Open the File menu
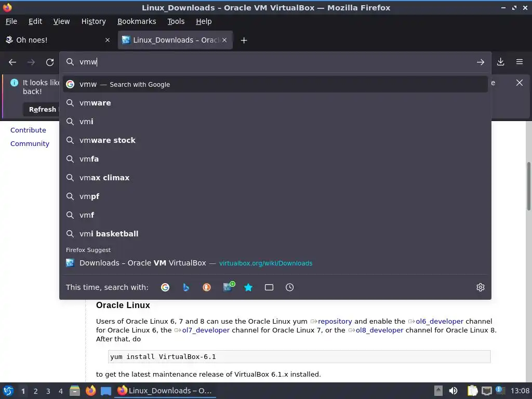 [11, 21]
